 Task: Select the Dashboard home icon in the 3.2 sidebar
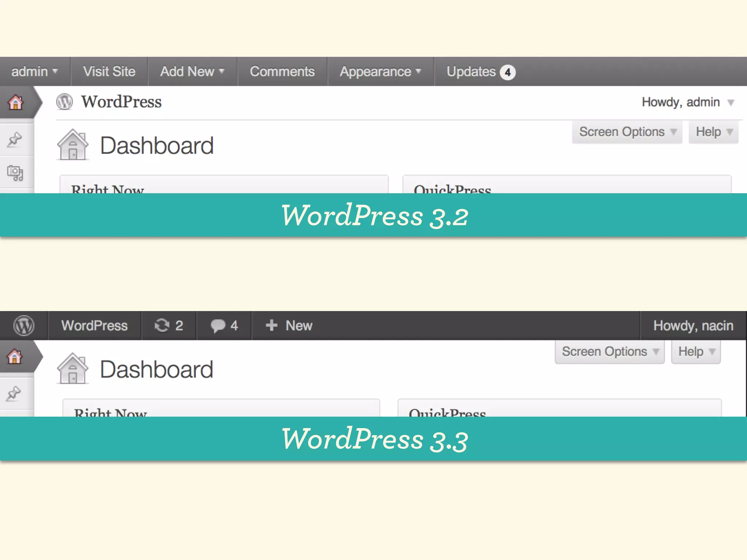[16, 102]
